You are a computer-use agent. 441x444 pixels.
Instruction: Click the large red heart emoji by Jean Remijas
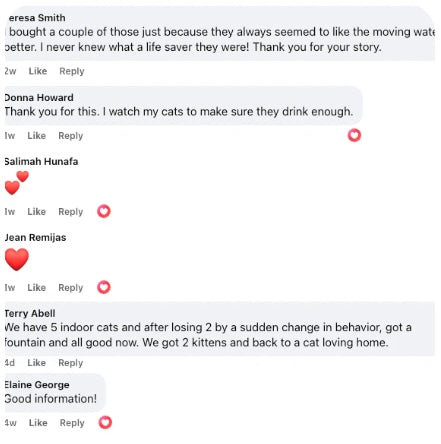[17, 259]
